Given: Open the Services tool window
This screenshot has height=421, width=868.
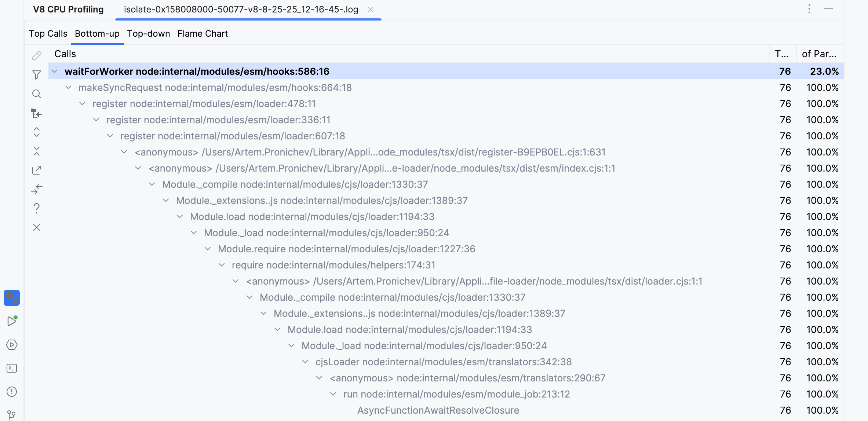Looking at the screenshot, I should 12,345.
